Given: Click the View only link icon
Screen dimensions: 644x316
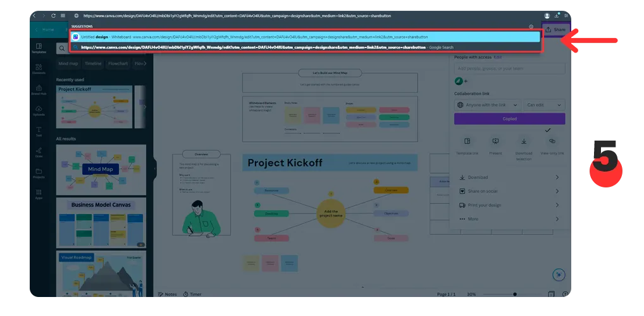Looking at the screenshot, I should [552, 144].
